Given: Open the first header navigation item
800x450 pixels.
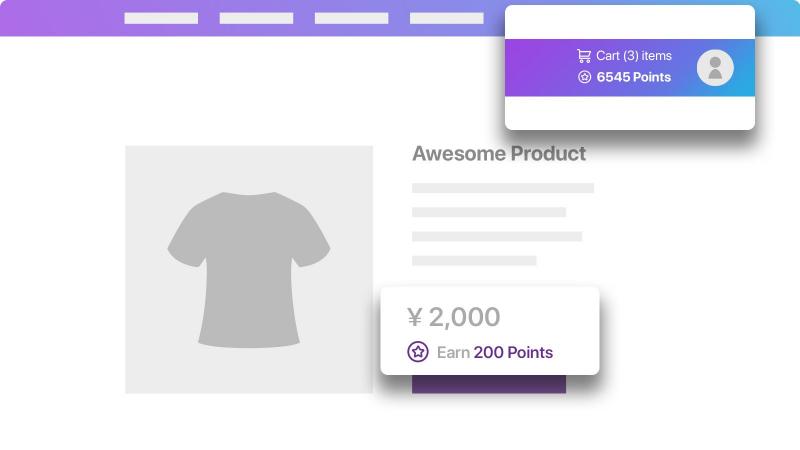Looking at the screenshot, I should pyautogui.click(x=161, y=18).
